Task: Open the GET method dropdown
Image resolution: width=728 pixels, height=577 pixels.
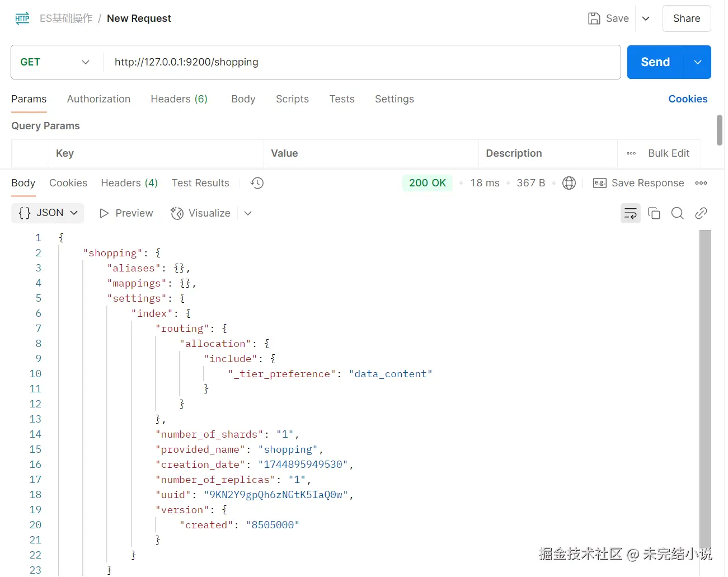Action: [55, 62]
